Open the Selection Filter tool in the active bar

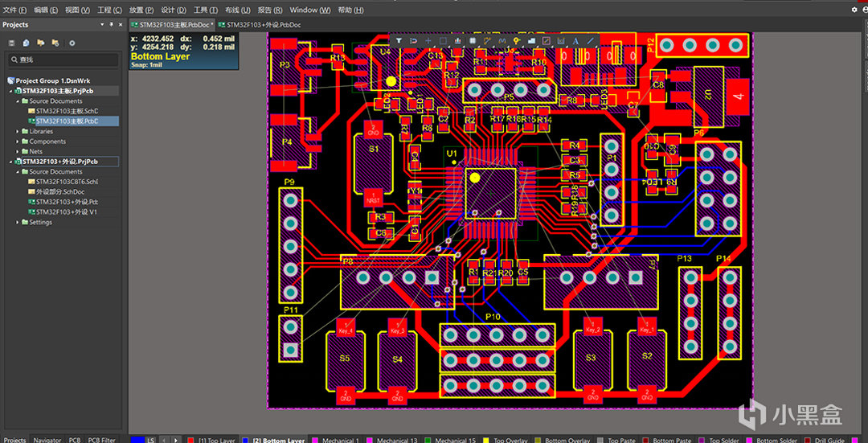399,40
